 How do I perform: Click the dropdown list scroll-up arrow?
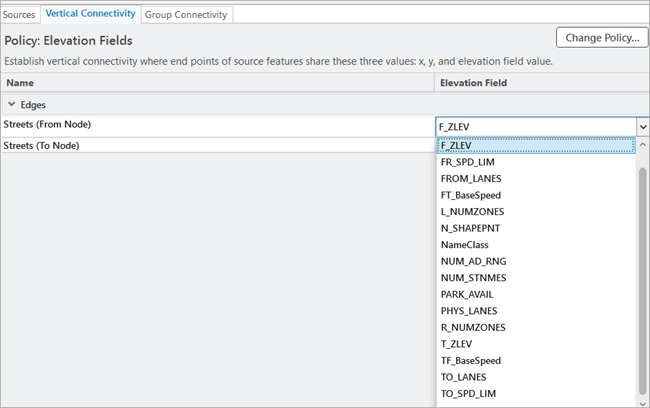[641, 145]
